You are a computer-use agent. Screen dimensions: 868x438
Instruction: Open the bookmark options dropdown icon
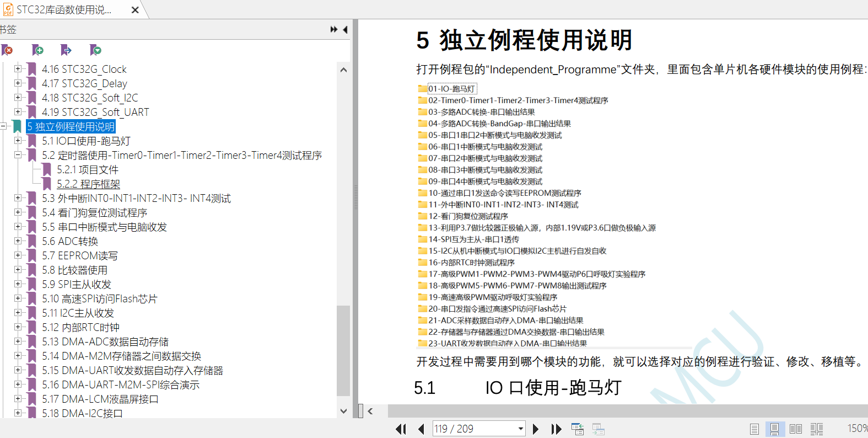95,50
